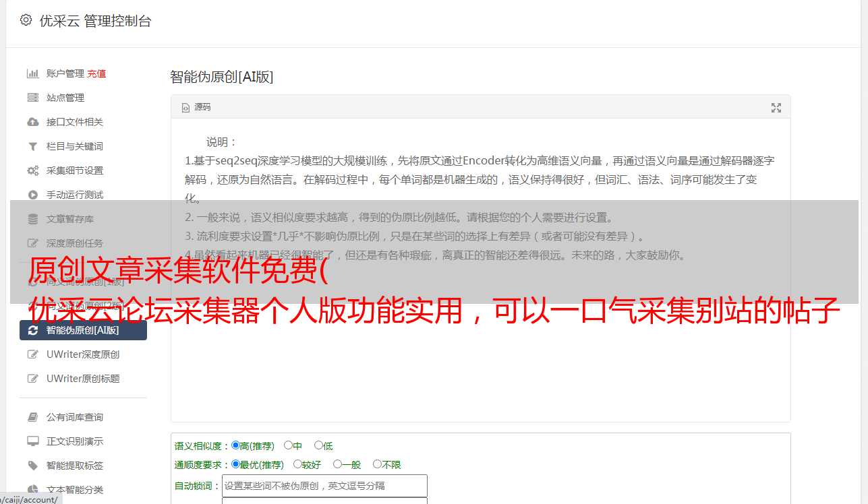This screenshot has height=504, width=868.
Task: Choose 通顺度要求 不限 radio option
Action: pyautogui.click(x=377, y=464)
